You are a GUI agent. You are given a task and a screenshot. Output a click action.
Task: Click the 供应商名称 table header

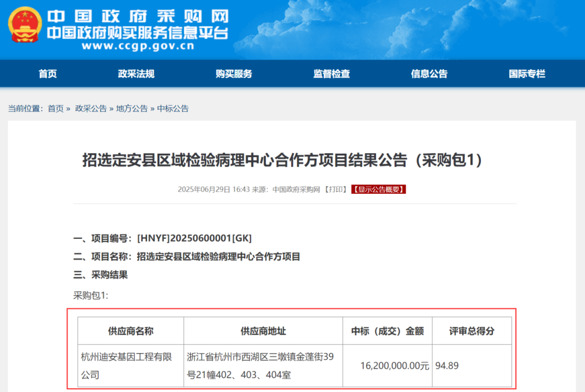click(x=131, y=331)
